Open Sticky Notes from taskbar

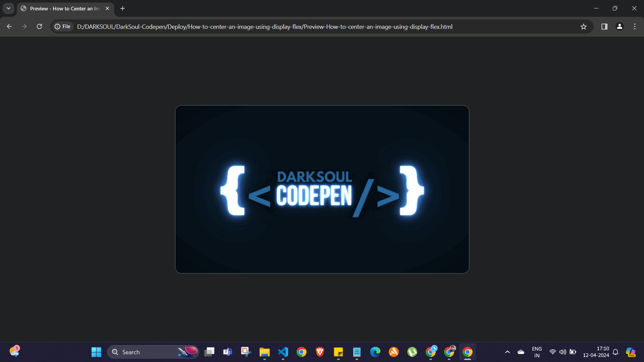[x=338, y=352]
